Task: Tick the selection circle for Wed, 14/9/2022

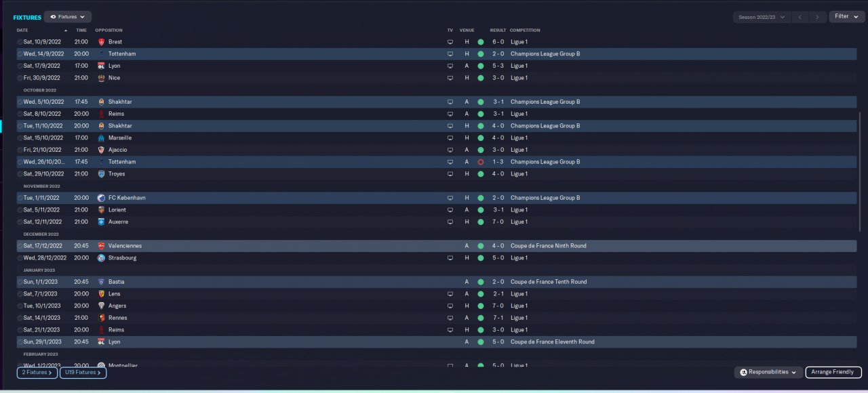Action: (x=20, y=54)
